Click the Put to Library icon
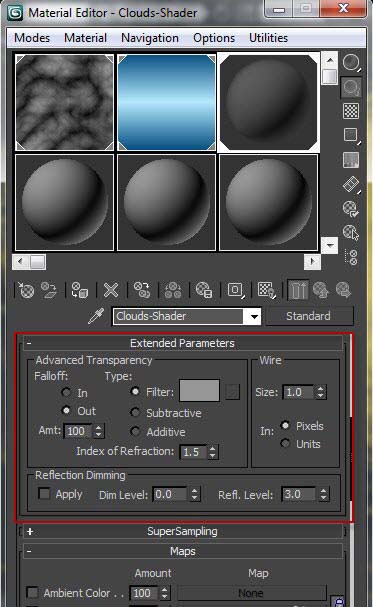 click(x=204, y=290)
